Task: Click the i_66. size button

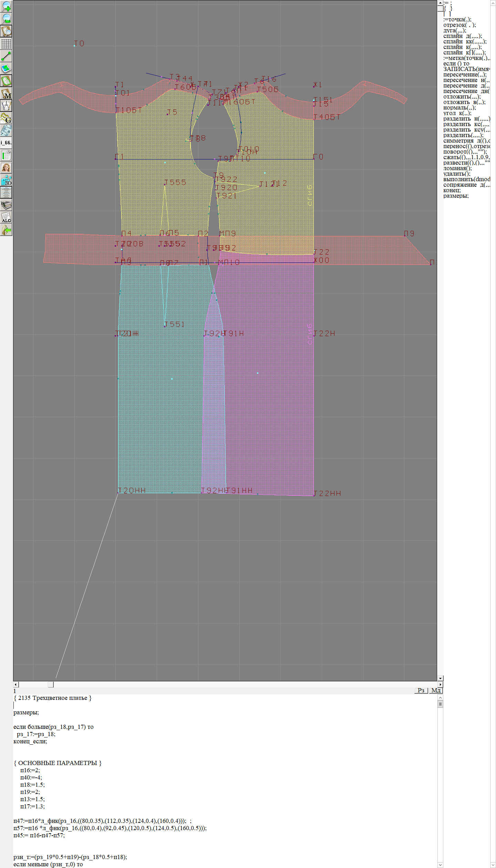Action: coord(6,143)
